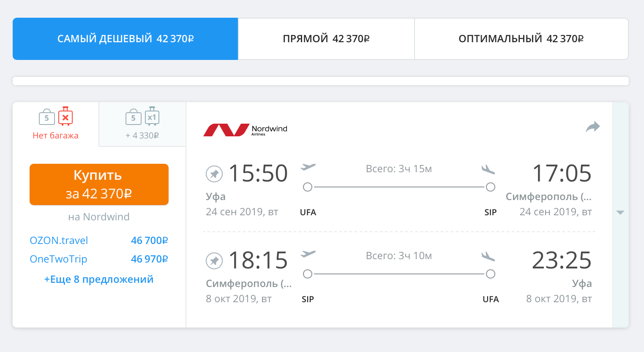The width and height of the screenshot is (644, 352).
Task: Click the red no-baggage suitcase icon
Action: click(65, 116)
